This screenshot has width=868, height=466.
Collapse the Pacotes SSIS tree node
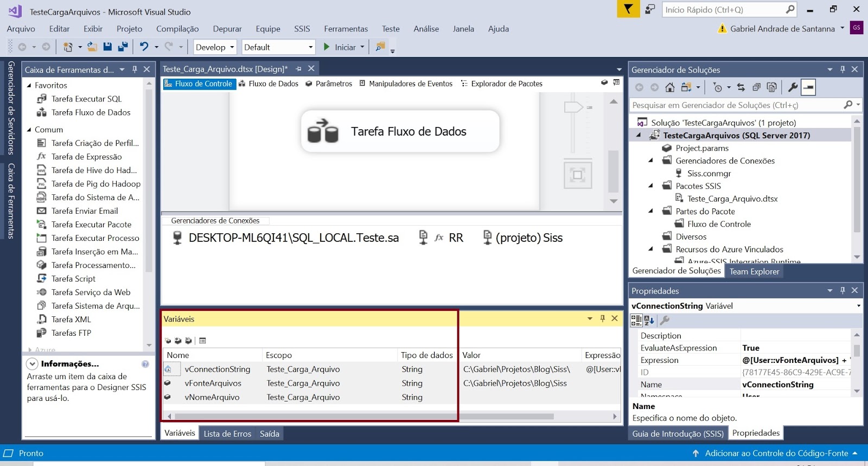pyautogui.click(x=650, y=186)
